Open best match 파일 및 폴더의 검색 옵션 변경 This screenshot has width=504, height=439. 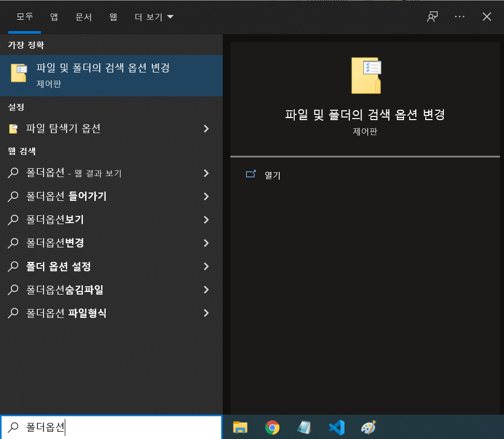[x=111, y=76]
